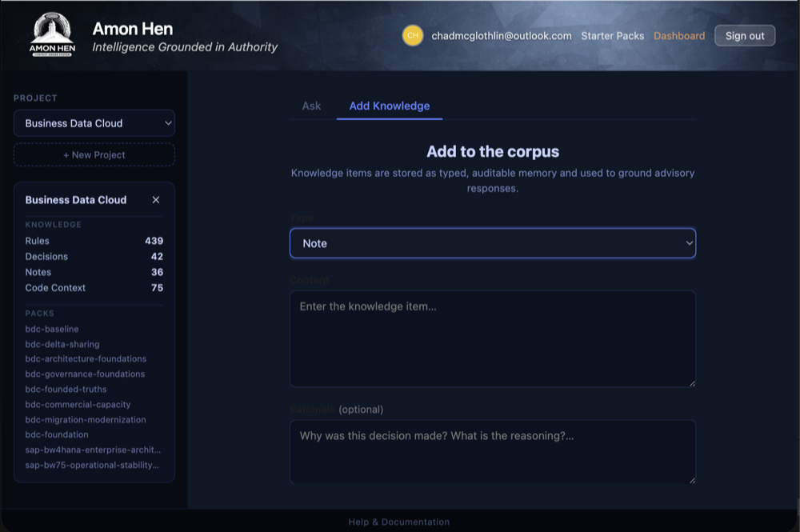This screenshot has height=532, width=800.
Task: Sign out of the account
Action: tap(744, 35)
